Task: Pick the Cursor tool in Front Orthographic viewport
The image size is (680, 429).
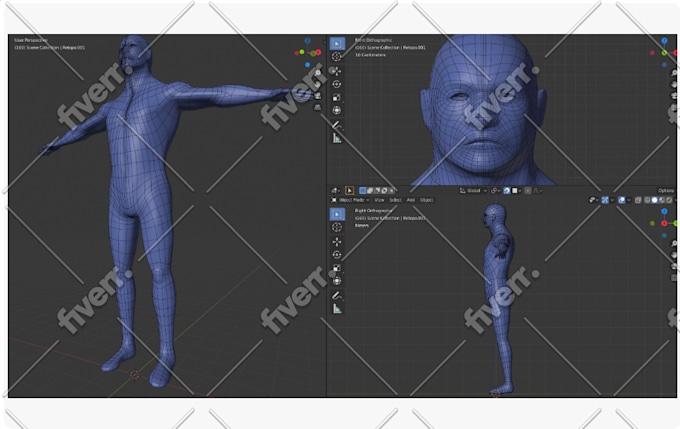Action: click(x=337, y=56)
